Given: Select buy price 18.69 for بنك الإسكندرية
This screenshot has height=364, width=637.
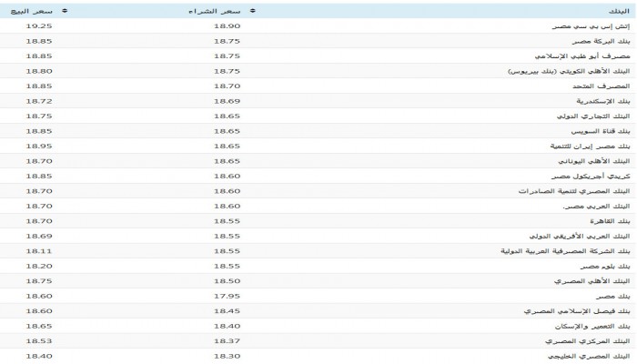Looking at the screenshot, I should (x=227, y=101).
